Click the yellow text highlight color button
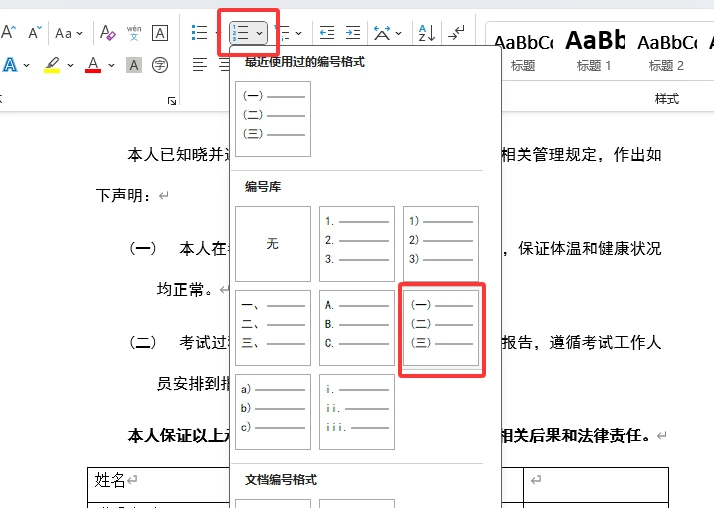Viewport: 714px width, 508px height. coord(53,65)
